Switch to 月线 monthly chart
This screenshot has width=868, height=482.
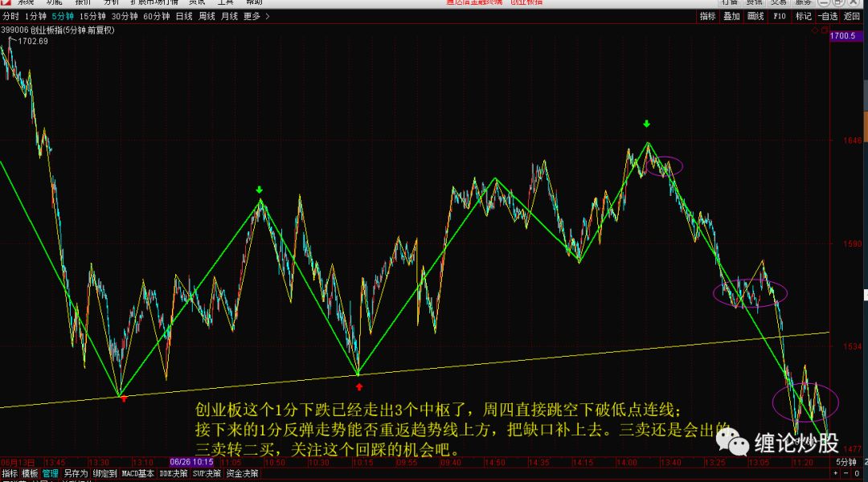point(229,17)
